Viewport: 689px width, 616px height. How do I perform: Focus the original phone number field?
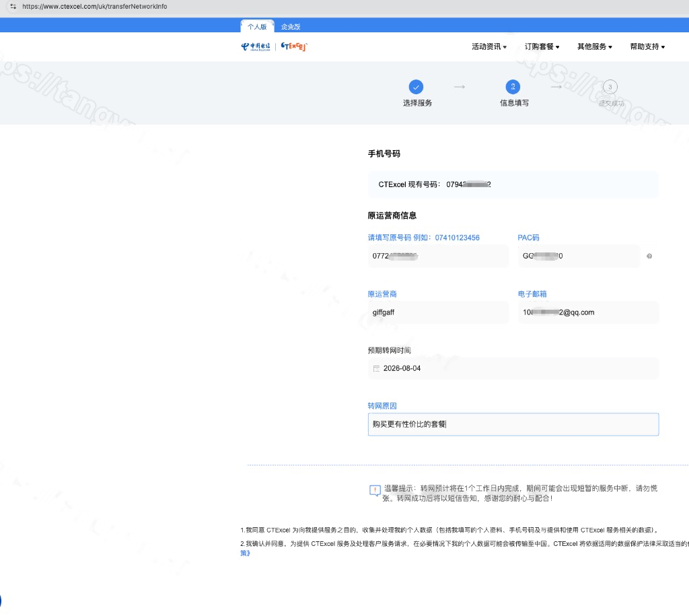[x=438, y=256]
